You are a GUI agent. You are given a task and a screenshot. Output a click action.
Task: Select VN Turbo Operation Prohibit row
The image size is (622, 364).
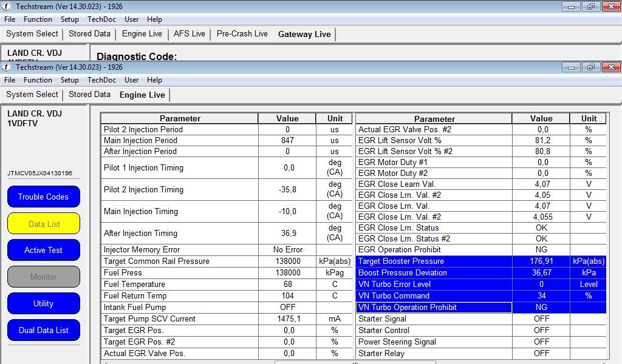pyautogui.click(x=481, y=307)
